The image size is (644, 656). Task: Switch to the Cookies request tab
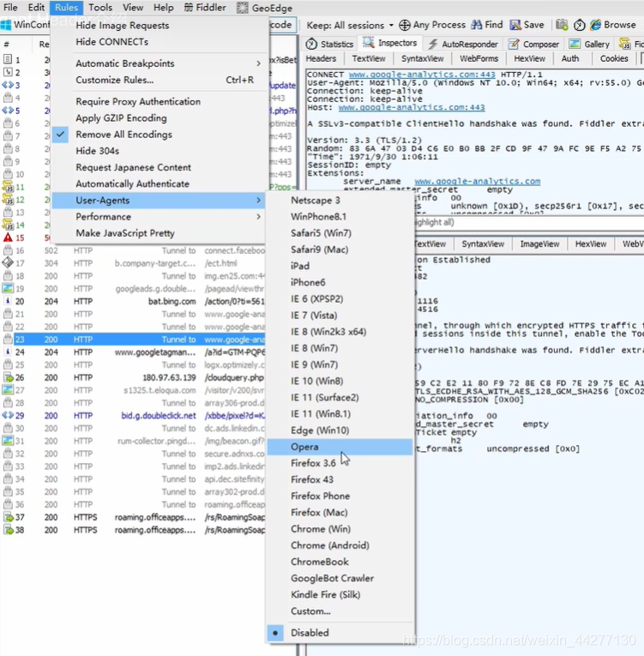click(x=614, y=58)
